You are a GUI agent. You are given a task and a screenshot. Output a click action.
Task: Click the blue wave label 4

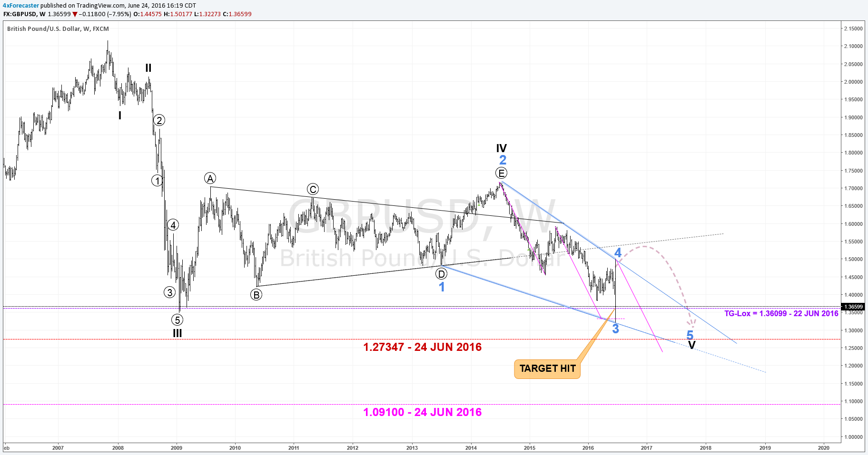tap(618, 252)
